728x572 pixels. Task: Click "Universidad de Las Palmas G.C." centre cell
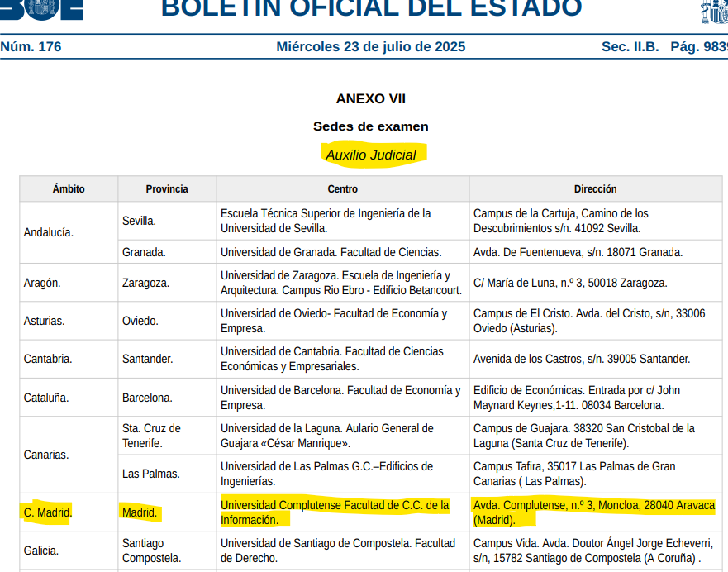coord(343,474)
